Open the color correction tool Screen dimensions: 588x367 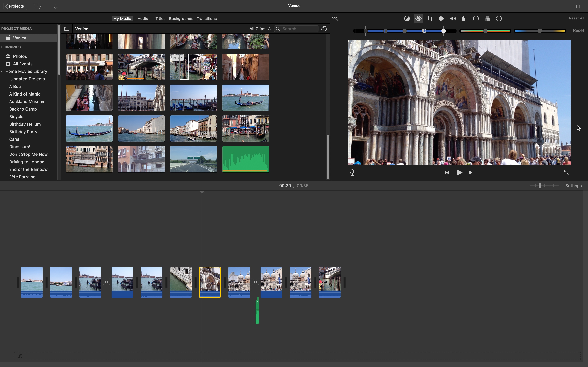point(418,18)
